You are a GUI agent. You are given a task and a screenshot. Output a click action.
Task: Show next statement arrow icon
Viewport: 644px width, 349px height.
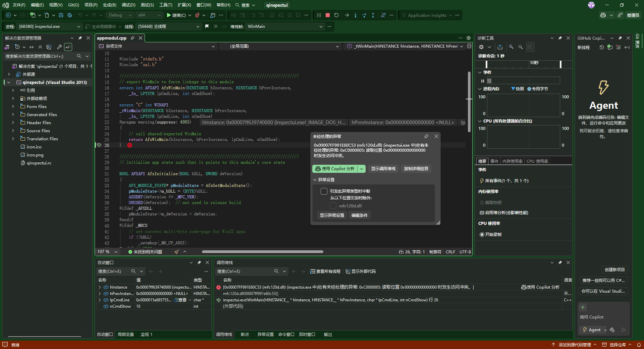click(347, 15)
